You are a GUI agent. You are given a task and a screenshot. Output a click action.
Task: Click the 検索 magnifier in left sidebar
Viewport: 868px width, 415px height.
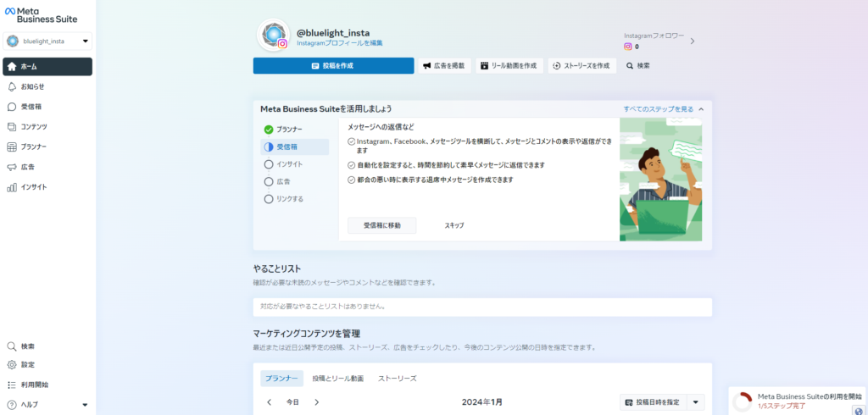tap(12, 346)
